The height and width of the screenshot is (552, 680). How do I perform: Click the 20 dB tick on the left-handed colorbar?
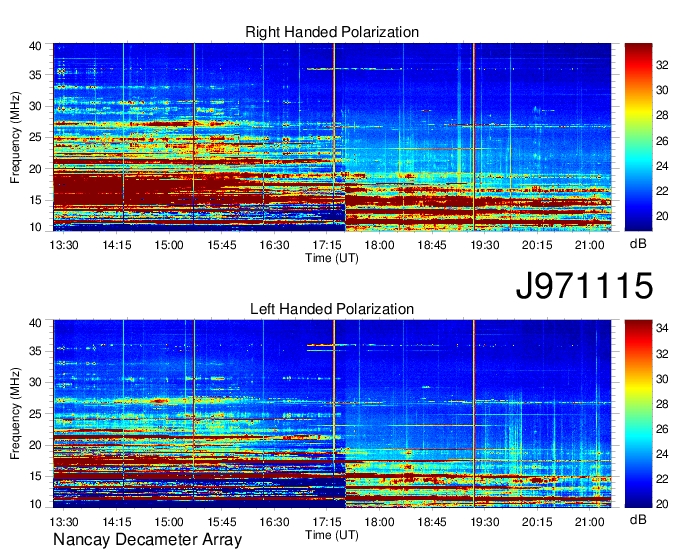tap(662, 504)
